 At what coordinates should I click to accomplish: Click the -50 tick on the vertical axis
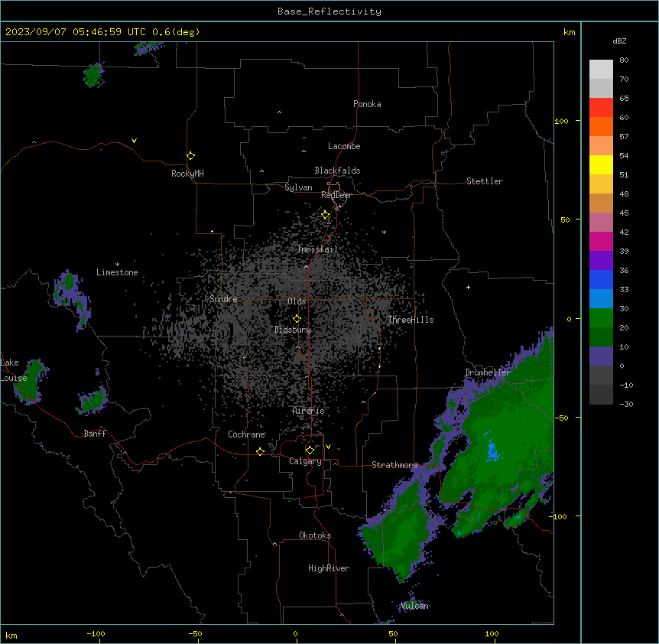point(561,418)
